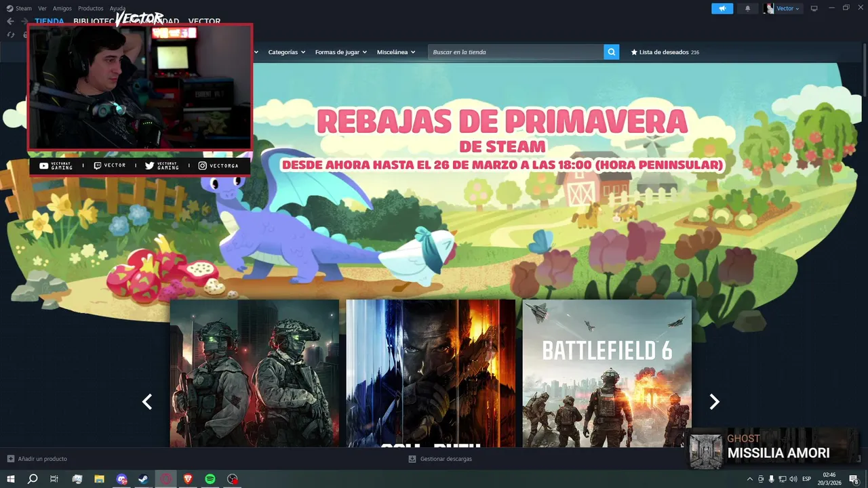The width and height of the screenshot is (868, 488).
Task: Click the Big Picture mode monitor icon
Action: click(x=814, y=8)
